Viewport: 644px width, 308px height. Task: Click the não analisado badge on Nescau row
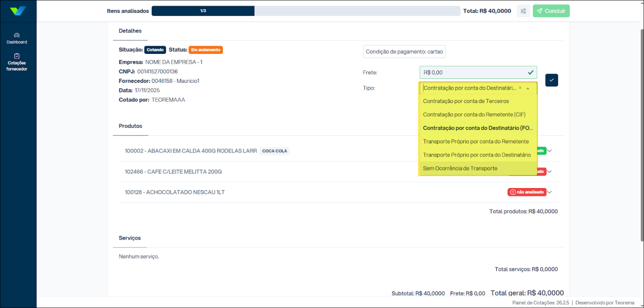pyautogui.click(x=527, y=192)
